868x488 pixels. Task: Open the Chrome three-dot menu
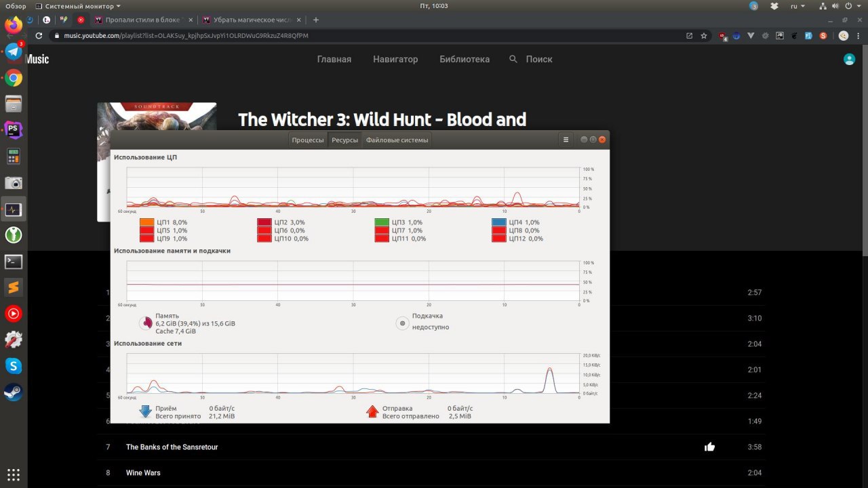[859, 35]
